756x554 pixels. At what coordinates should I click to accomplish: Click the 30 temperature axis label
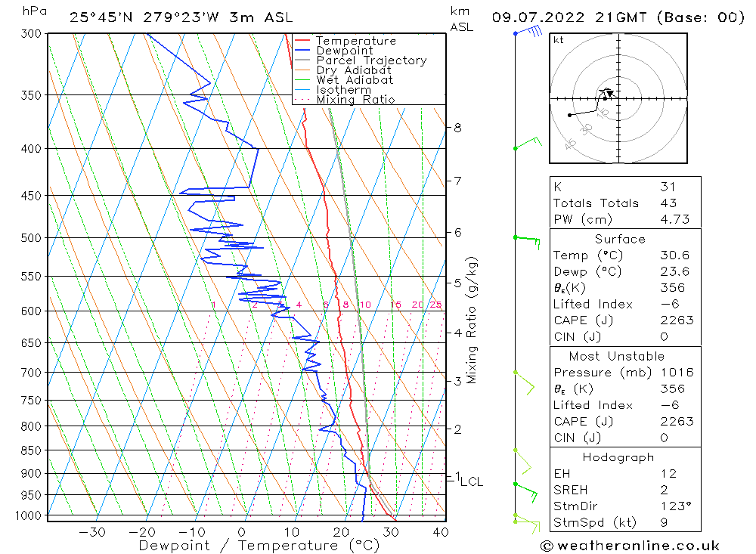[x=391, y=532]
